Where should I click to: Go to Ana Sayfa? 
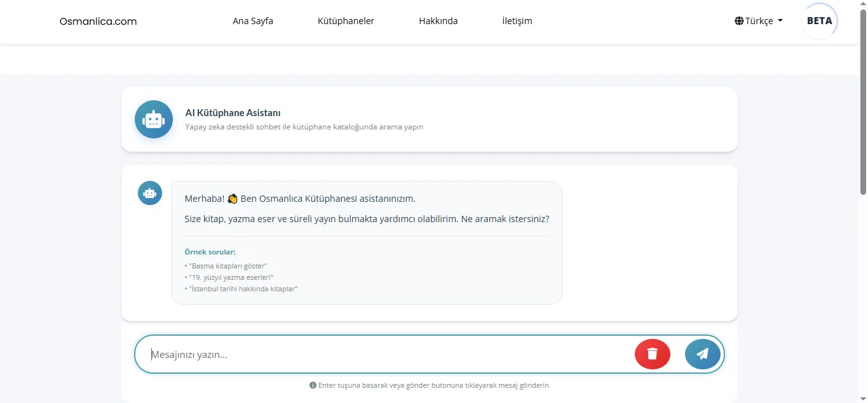(x=253, y=21)
